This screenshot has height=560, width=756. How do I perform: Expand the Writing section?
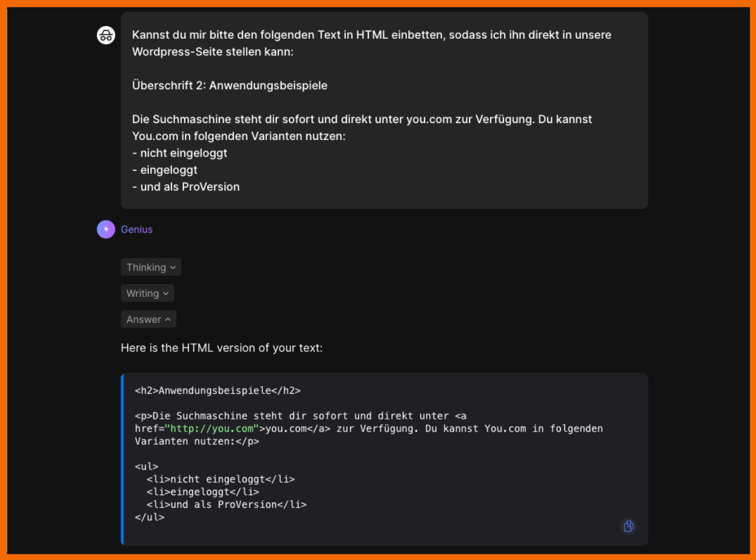(x=147, y=293)
